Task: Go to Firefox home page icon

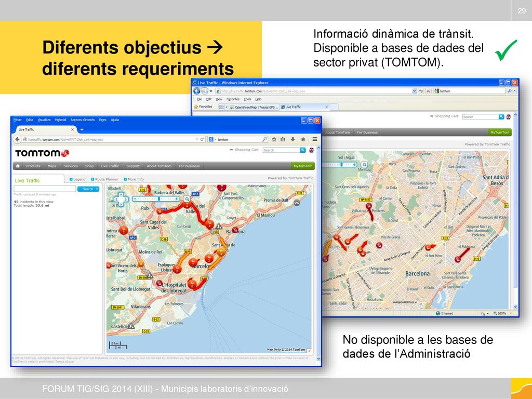Action: [303, 139]
